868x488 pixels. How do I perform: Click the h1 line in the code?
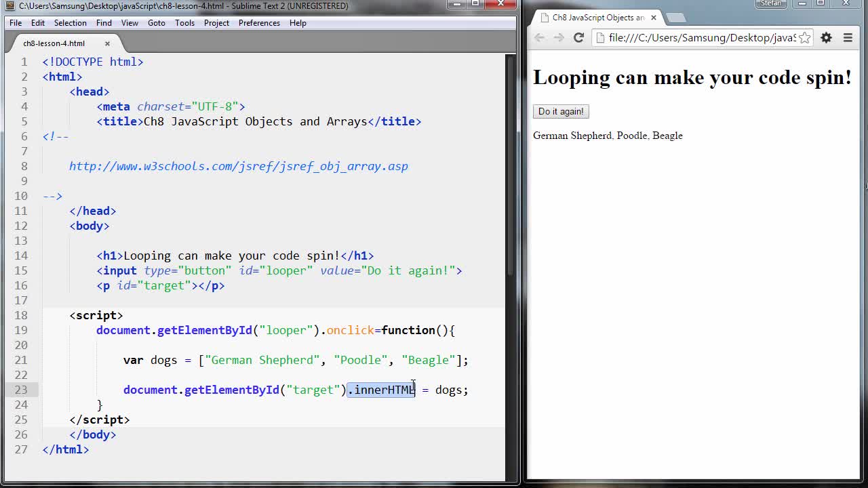(235, 256)
